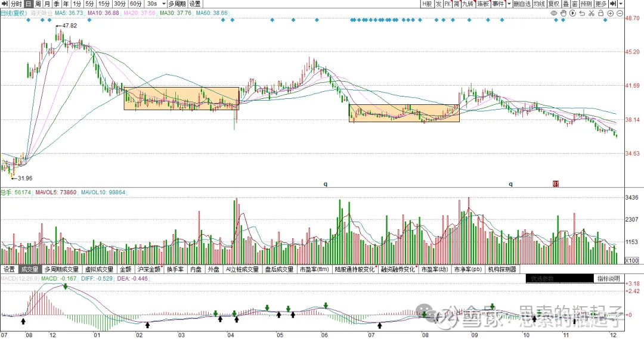Click the 日线(复权) chart label
Screen dimensions: 644x339
pyautogui.click(x=14, y=13)
